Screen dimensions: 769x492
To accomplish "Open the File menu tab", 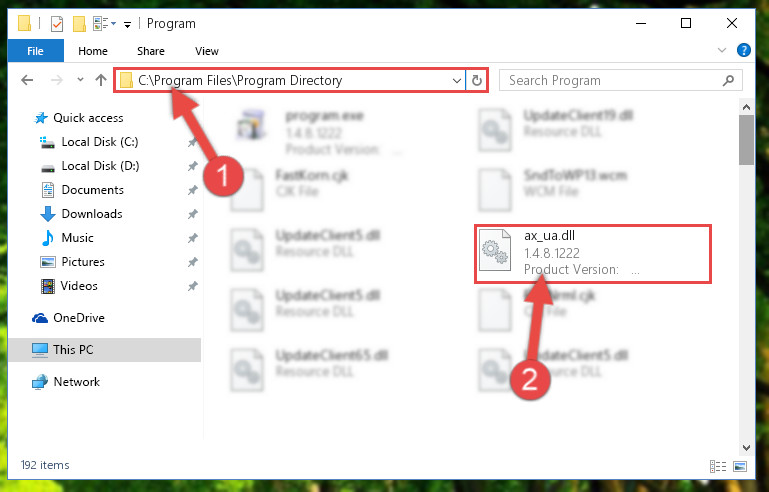I will click(35, 51).
